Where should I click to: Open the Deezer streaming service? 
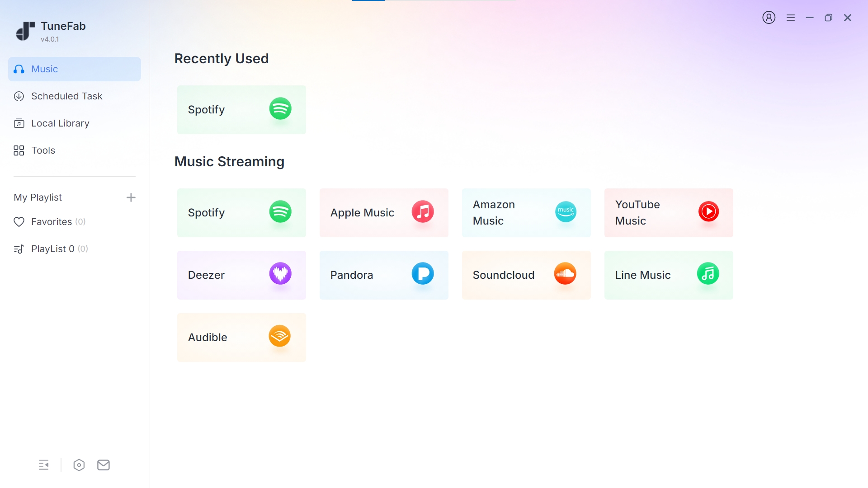(241, 275)
